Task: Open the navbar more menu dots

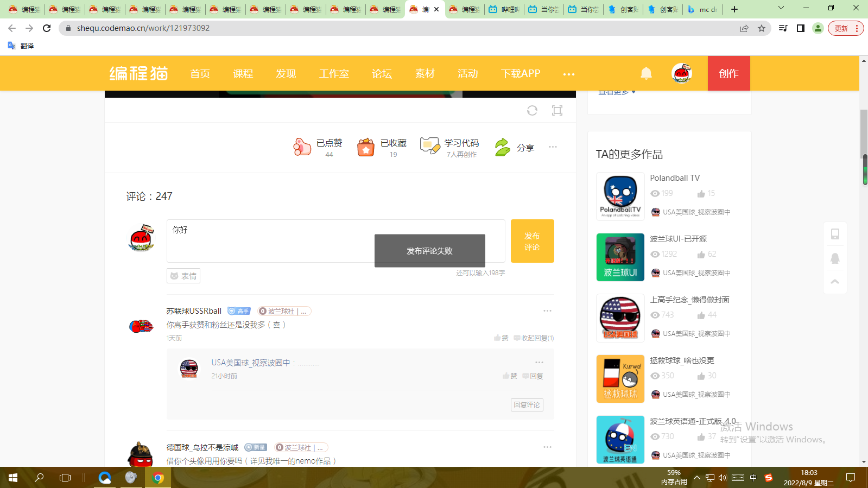Action: (568, 74)
